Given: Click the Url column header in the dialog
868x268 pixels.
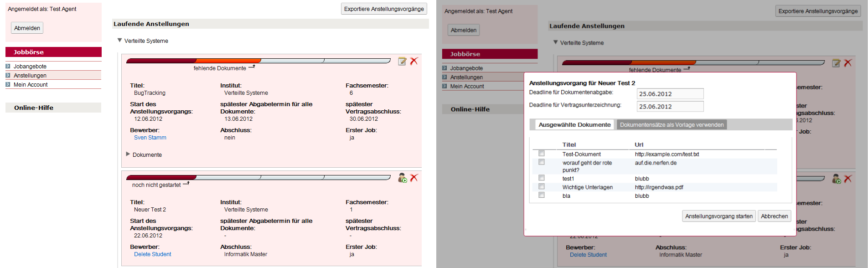Looking at the screenshot, I should coord(639,144).
